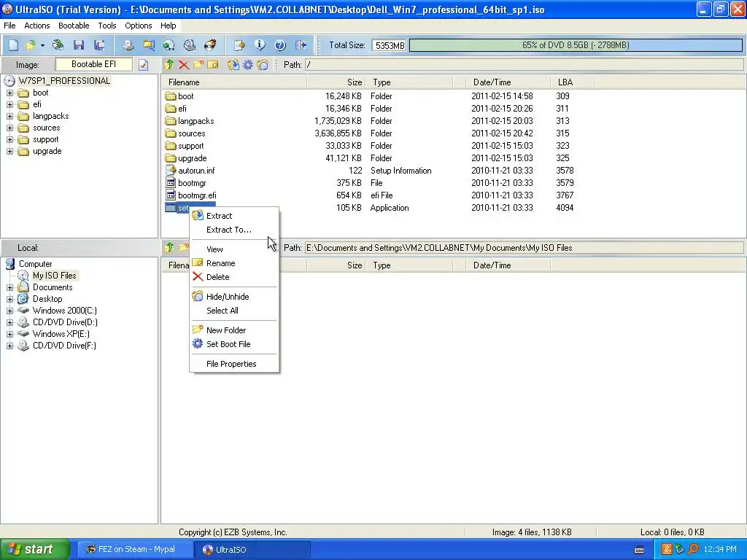This screenshot has height=560, width=747.
Task: Sort by the LBA column header
Action: click(x=572, y=82)
